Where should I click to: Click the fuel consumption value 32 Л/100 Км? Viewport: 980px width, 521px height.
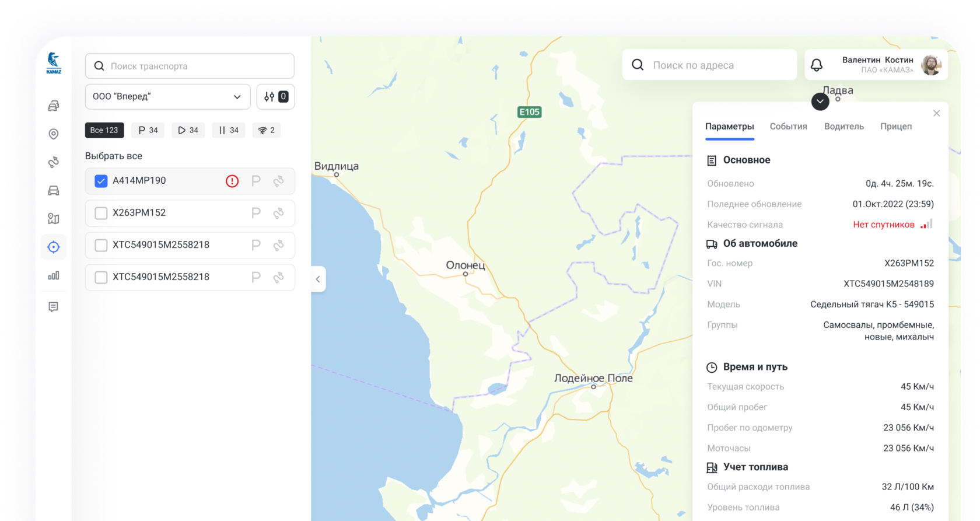pyautogui.click(x=908, y=487)
